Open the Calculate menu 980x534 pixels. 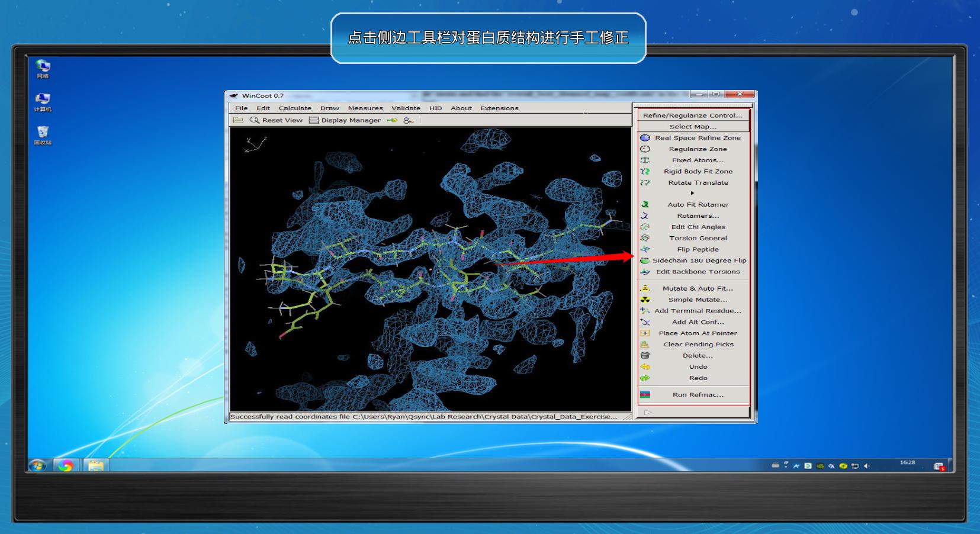(295, 108)
